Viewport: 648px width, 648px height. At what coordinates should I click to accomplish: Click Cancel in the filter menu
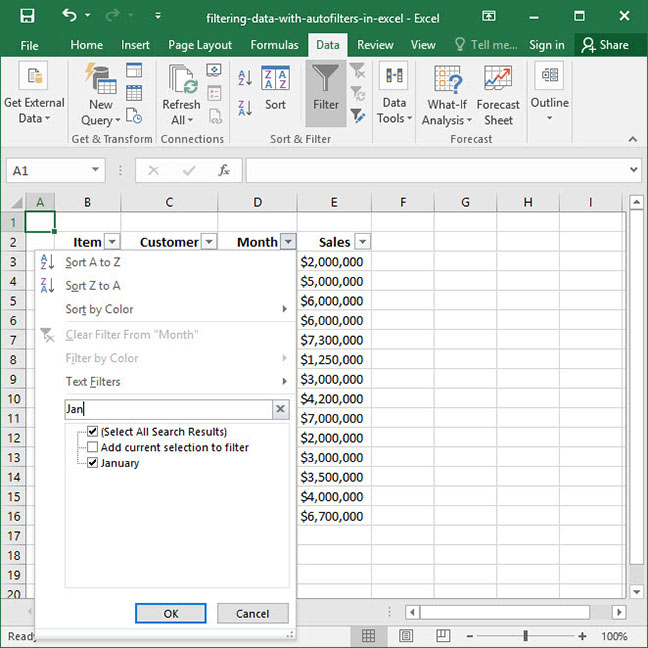252,613
